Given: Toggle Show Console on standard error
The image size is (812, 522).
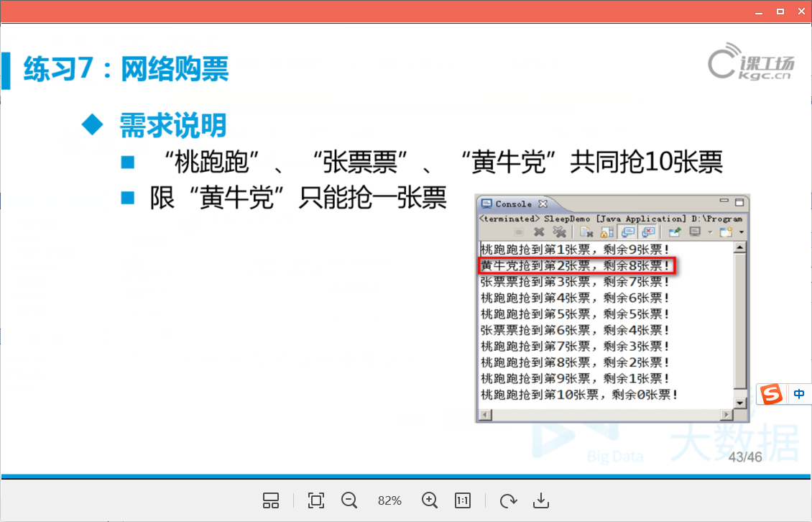Looking at the screenshot, I should (x=648, y=232).
